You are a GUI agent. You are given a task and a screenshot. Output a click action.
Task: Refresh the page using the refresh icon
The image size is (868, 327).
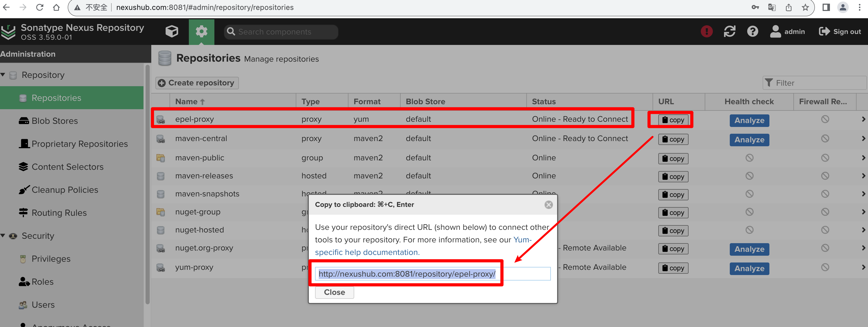730,32
